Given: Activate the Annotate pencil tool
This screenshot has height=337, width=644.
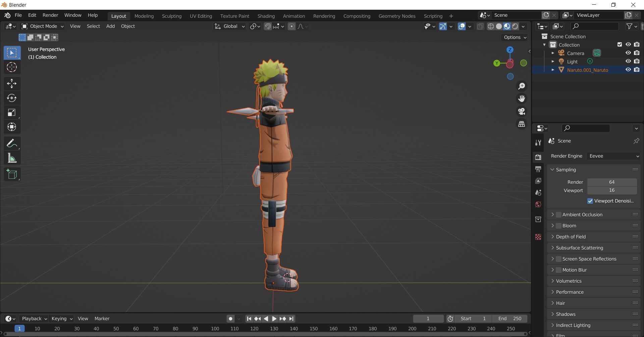Looking at the screenshot, I should [12, 143].
